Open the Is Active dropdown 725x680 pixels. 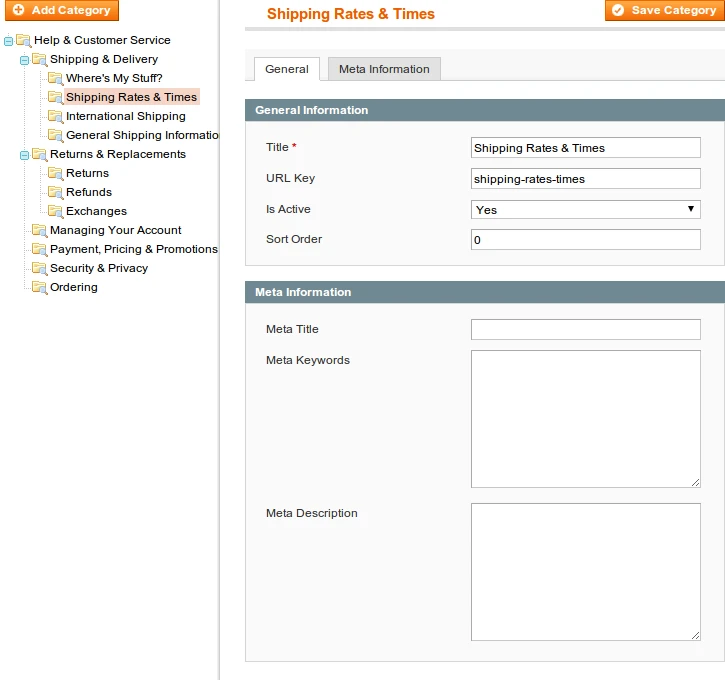click(x=585, y=210)
